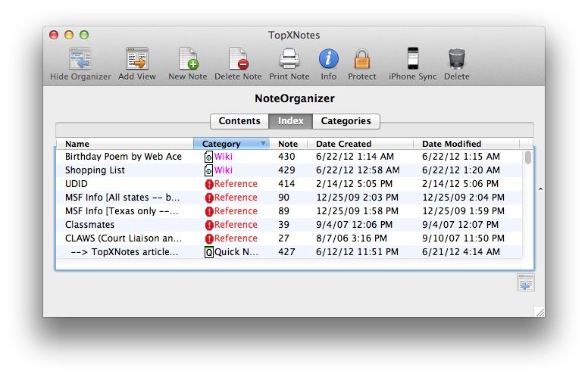Image resolution: width=588 pixels, height=377 pixels.
Task: Create a note with New Note icon
Action: [188, 58]
